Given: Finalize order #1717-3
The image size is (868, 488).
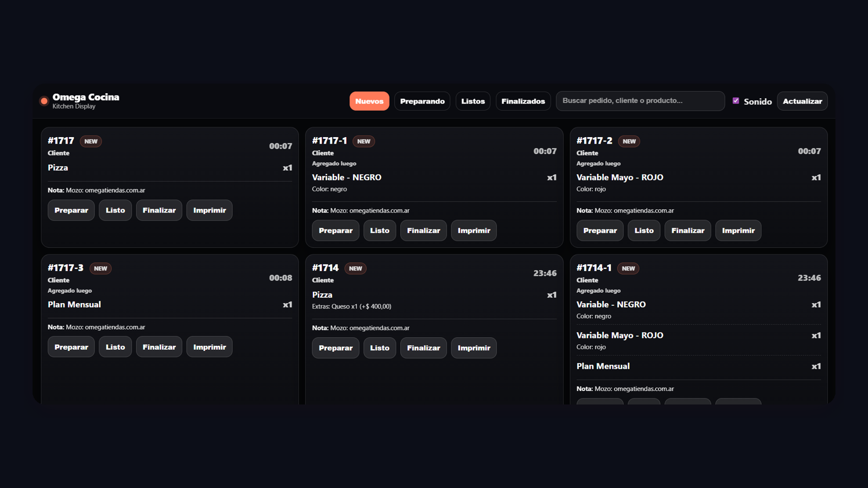Looking at the screenshot, I should (x=159, y=347).
